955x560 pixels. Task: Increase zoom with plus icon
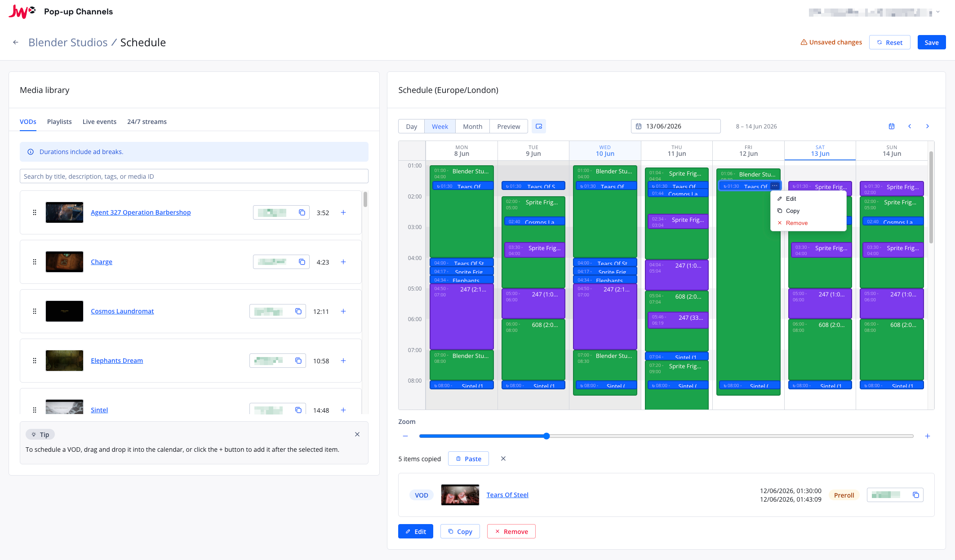928,436
